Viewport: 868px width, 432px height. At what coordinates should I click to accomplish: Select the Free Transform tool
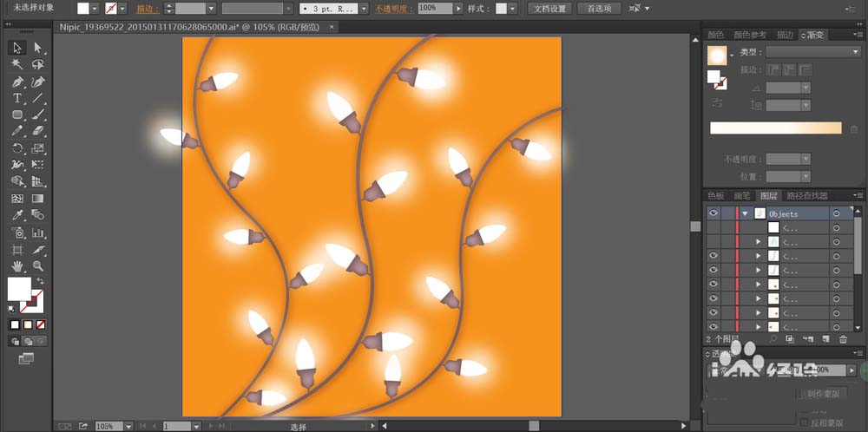click(x=37, y=165)
